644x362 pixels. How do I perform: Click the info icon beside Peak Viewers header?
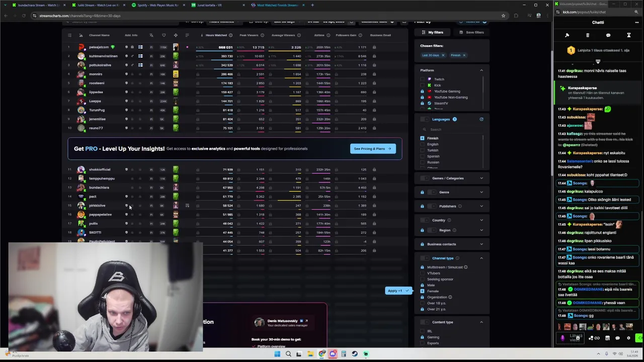coord(262,35)
